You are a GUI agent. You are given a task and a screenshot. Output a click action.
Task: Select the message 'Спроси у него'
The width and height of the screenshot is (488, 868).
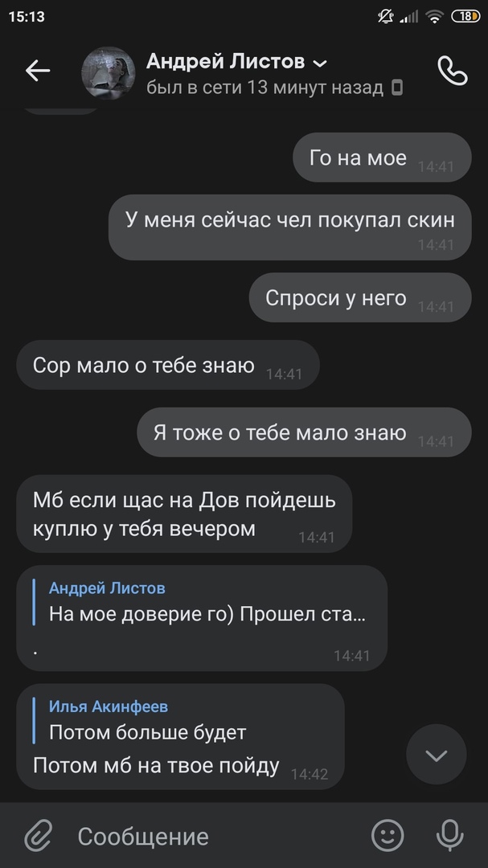(360, 297)
